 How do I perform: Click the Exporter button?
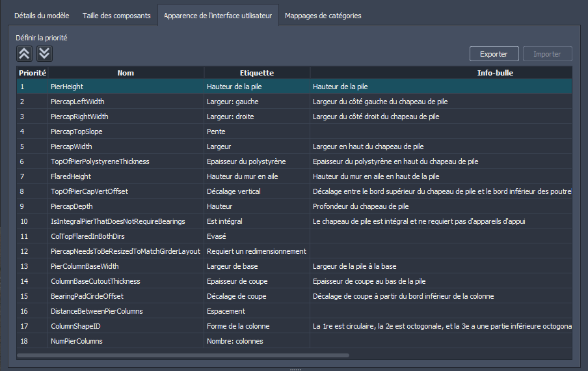(x=494, y=54)
